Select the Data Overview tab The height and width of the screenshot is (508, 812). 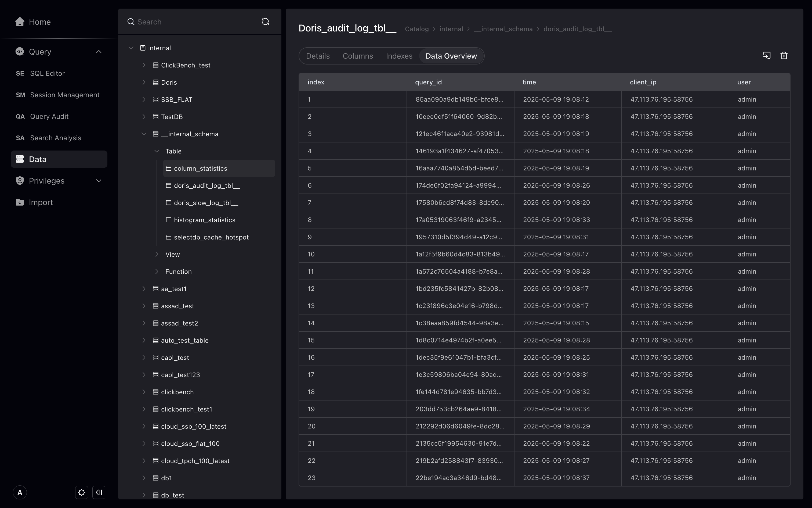[451, 56]
